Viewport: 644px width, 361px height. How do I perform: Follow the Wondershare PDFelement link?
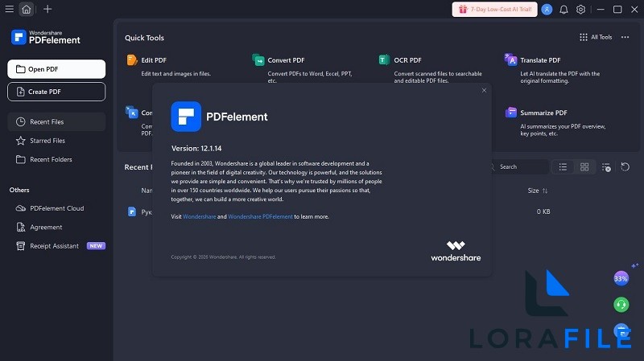260,216
